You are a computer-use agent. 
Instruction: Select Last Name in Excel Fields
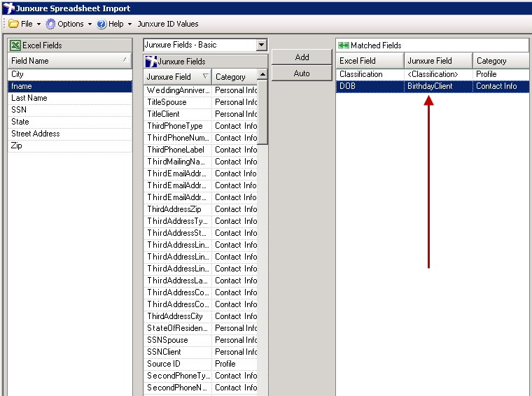pos(70,98)
